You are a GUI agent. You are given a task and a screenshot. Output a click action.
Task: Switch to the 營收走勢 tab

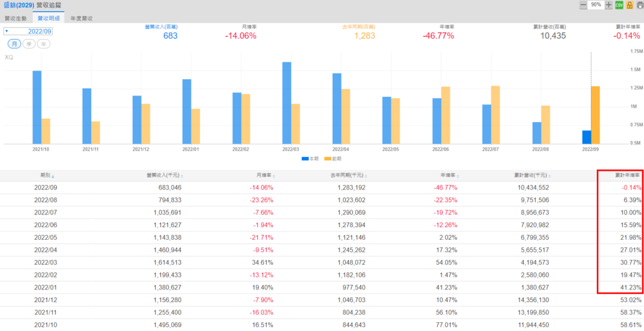[x=16, y=18]
